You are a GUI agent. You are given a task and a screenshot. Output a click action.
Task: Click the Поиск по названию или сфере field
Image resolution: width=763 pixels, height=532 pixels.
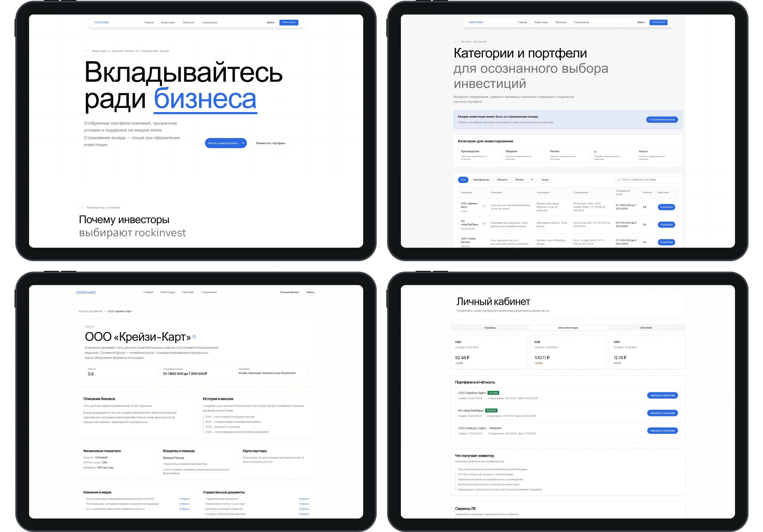coord(647,180)
